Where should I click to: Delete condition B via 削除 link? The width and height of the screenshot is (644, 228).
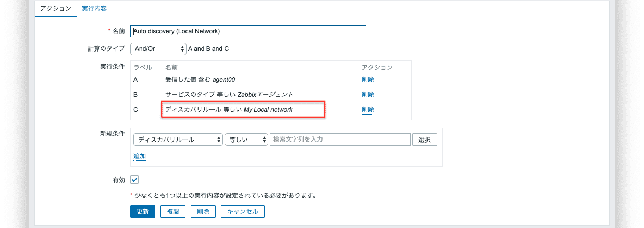[x=368, y=95]
